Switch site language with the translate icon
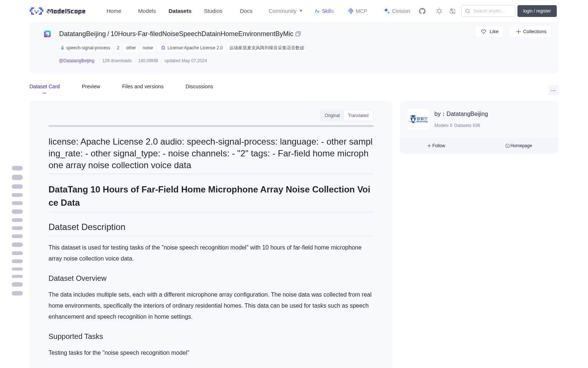 [x=452, y=11]
